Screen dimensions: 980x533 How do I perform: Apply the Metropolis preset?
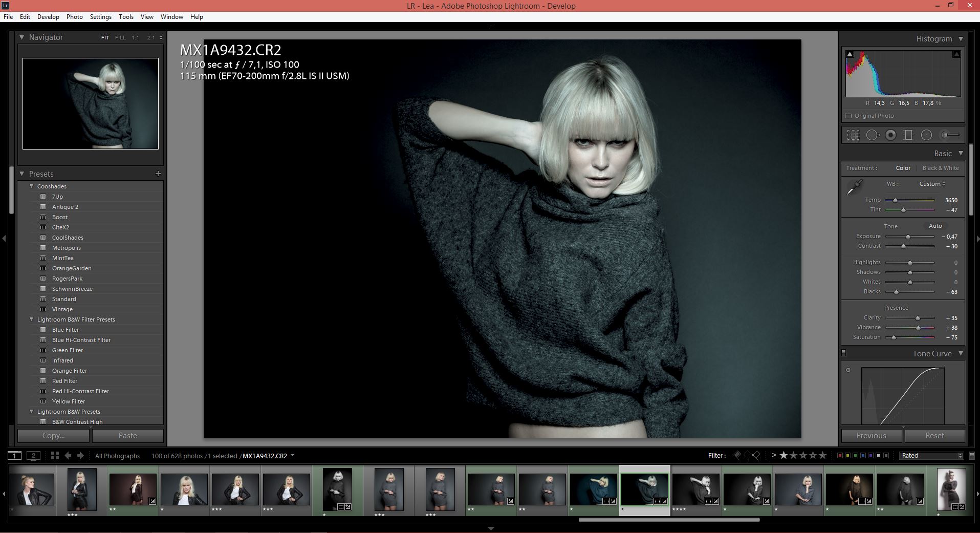point(66,248)
